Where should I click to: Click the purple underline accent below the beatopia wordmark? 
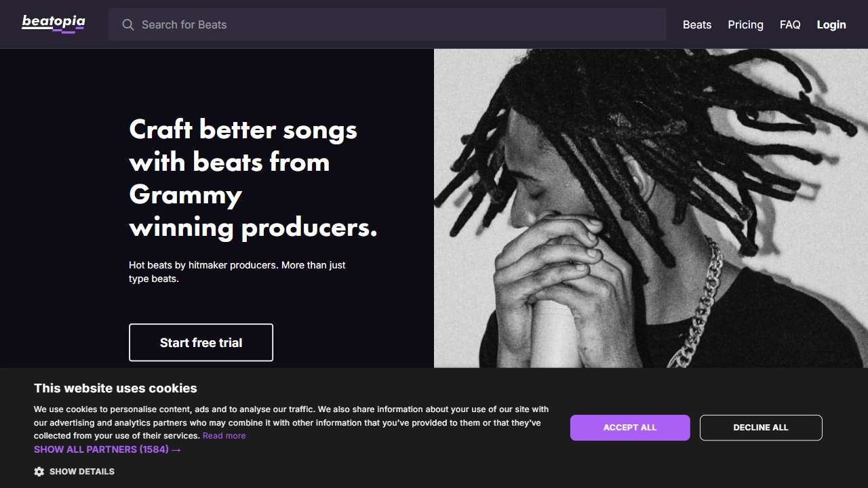tap(68, 30)
